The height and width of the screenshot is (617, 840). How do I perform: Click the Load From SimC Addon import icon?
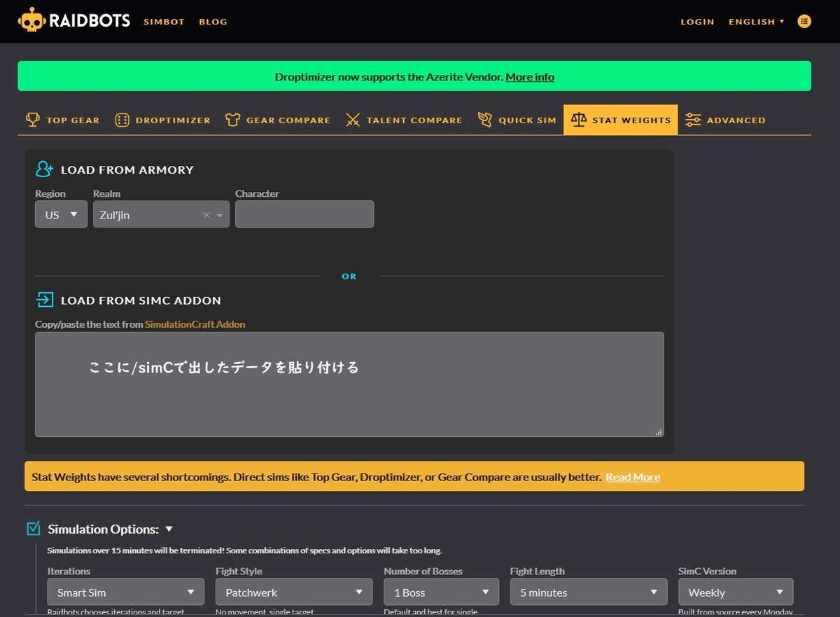(44, 300)
